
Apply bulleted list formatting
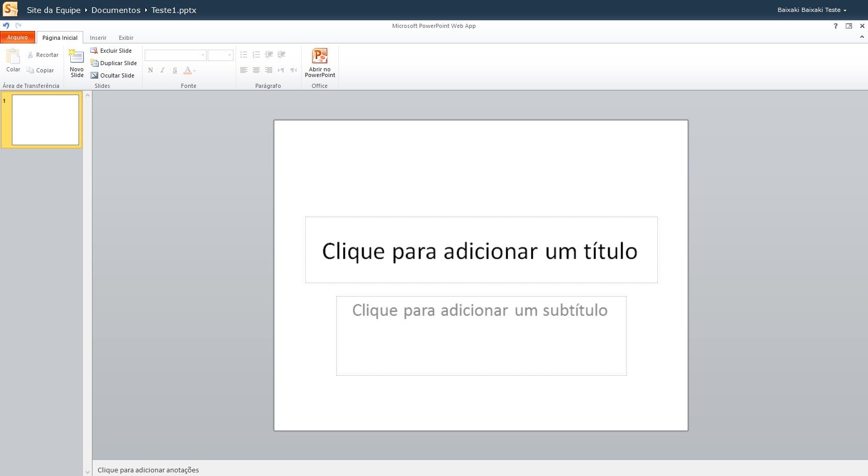pyautogui.click(x=244, y=55)
